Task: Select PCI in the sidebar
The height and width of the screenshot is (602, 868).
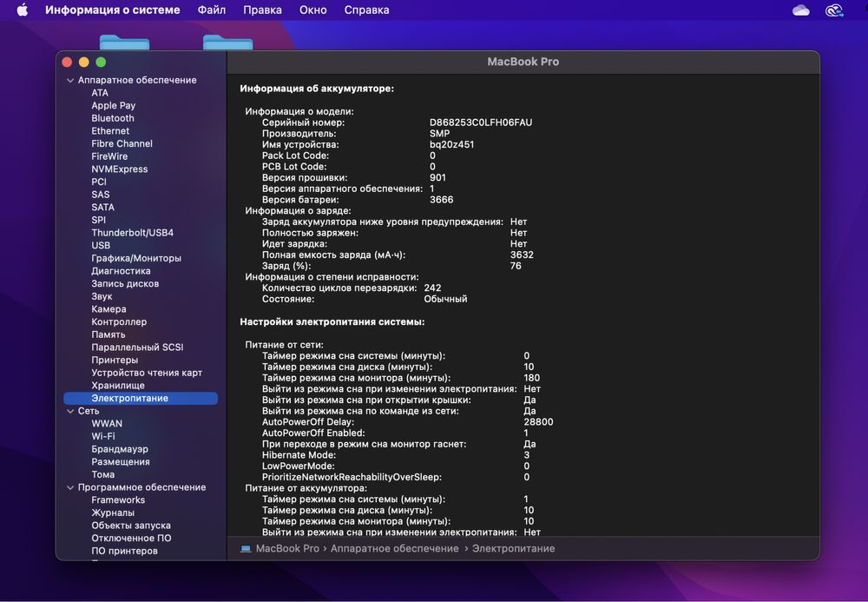Action: (x=99, y=182)
